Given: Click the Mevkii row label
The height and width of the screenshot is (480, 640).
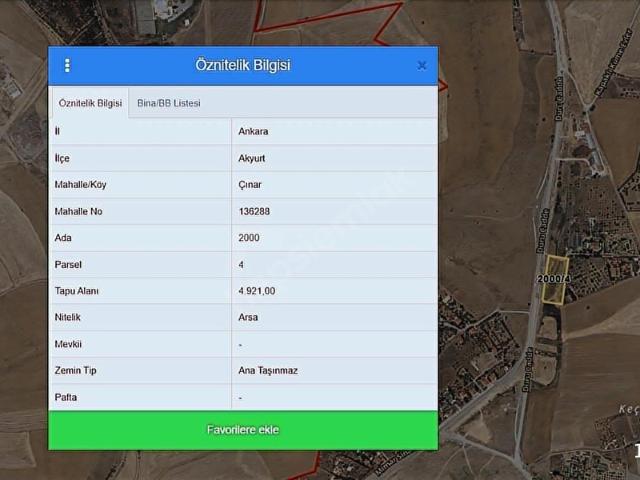Looking at the screenshot, I should tap(68, 344).
